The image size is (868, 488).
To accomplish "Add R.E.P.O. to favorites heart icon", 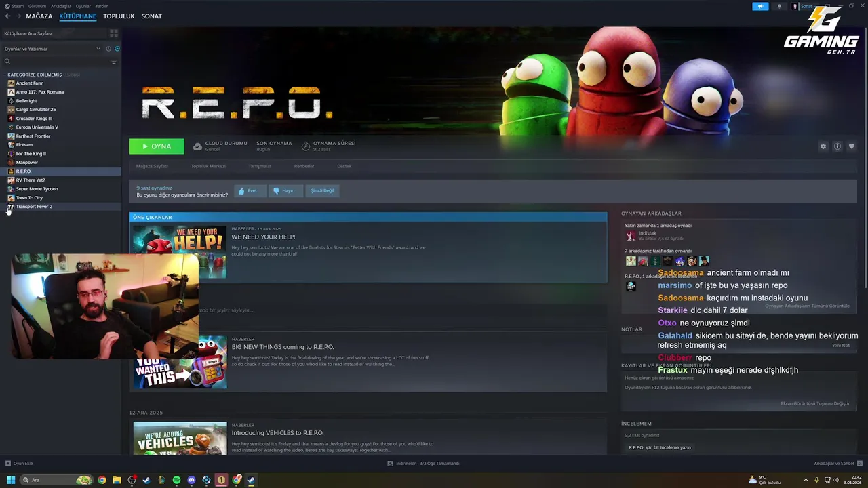I will click(852, 146).
